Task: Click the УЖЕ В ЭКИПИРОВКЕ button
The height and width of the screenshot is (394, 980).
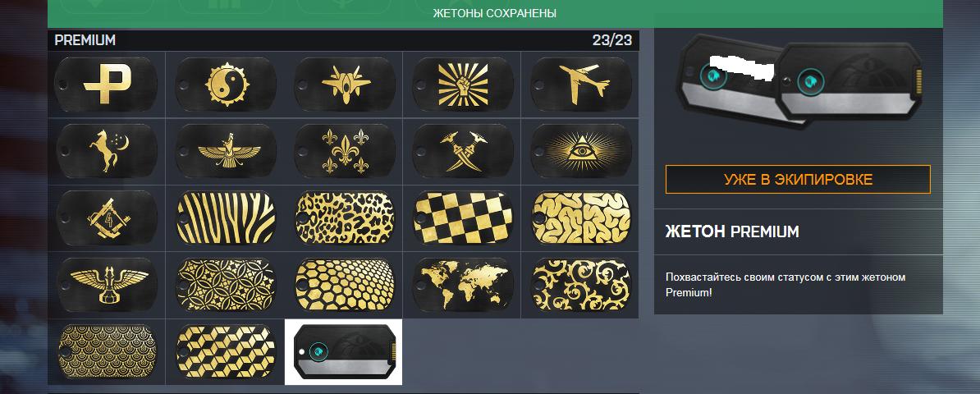Action: coord(798,180)
